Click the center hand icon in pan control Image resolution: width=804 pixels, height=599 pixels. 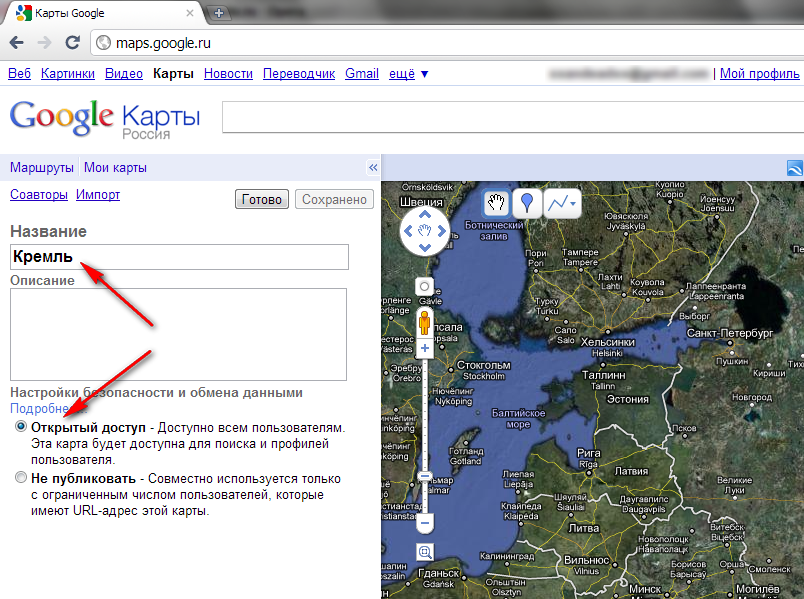click(x=425, y=231)
